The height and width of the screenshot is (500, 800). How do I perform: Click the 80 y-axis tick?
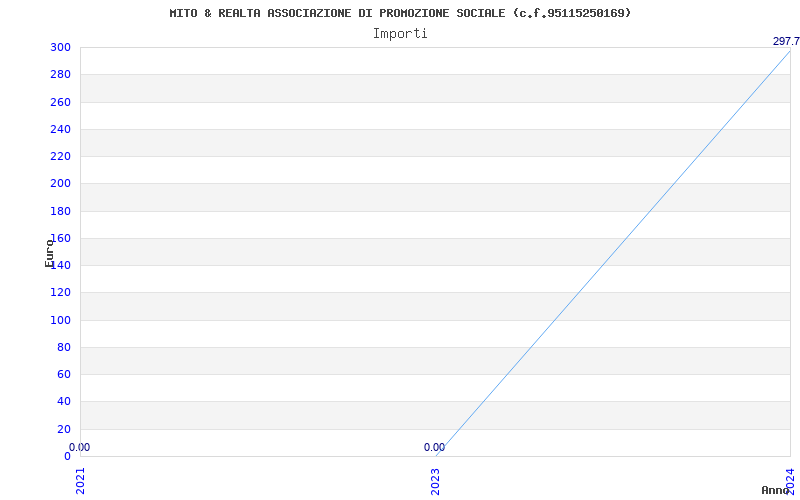[x=64, y=347]
